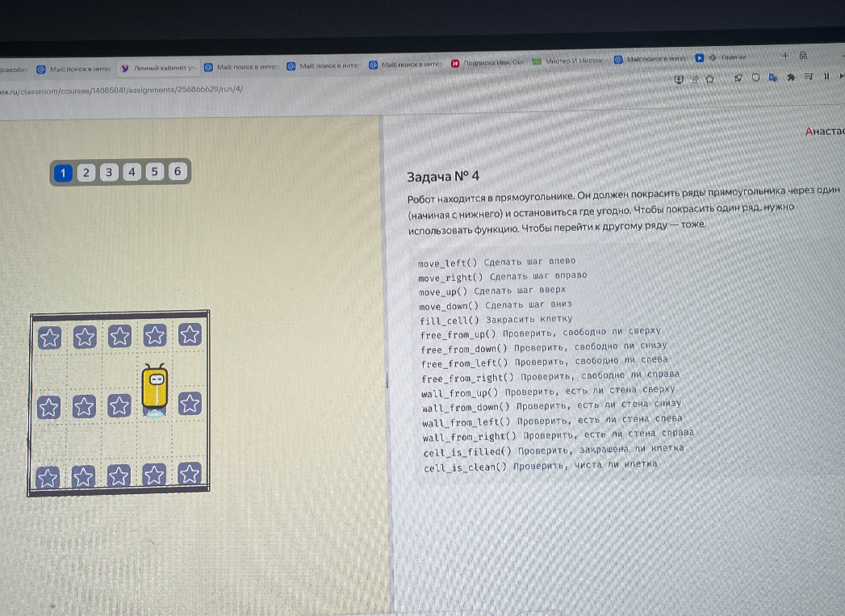Click the Задача № 4 heading
845x616 pixels.
(443, 176)
